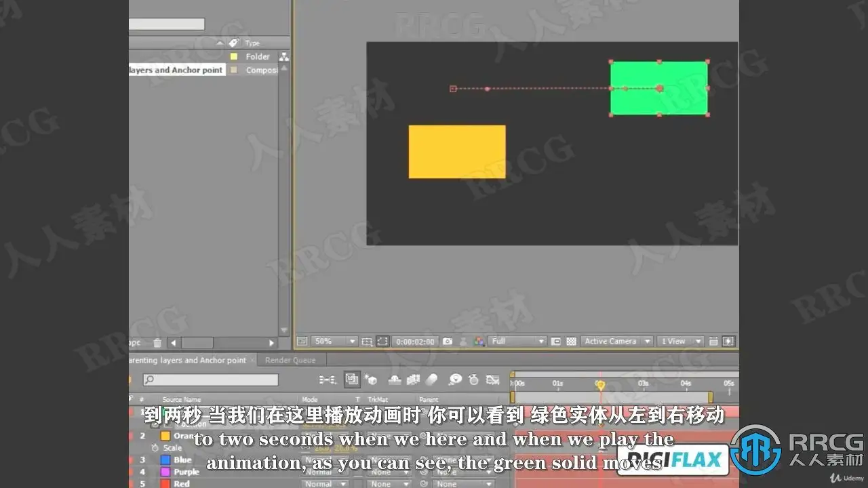This screenshot has width=868, height=488.
Task: Click the project panel scroll left arrow
Action: tap(173, 343)
